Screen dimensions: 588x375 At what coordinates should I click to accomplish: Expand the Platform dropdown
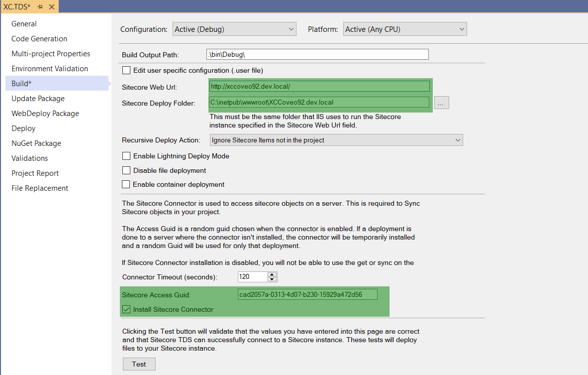405,29
